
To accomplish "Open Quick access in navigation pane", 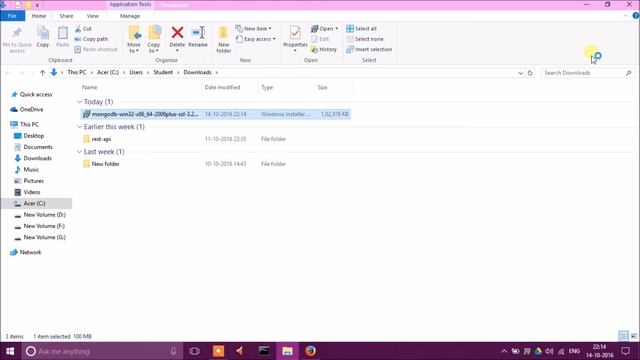I will pos(36,94).
